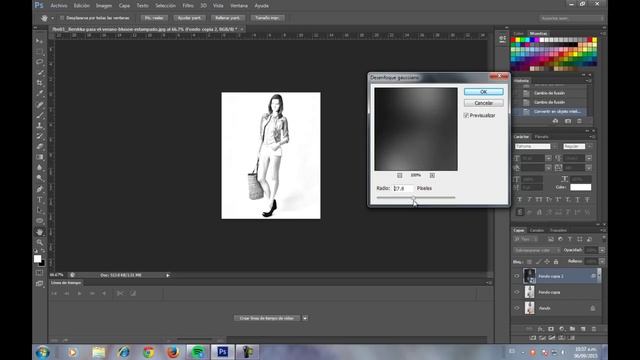Open the Filtro menu
This screenshot has height=360, width=640.
[188, 6]
